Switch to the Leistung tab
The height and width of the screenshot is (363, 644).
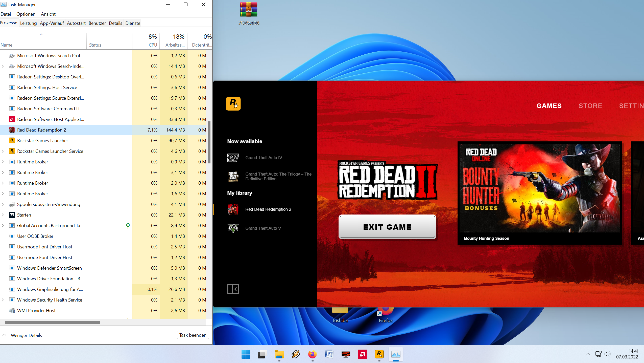coord(28,23)
